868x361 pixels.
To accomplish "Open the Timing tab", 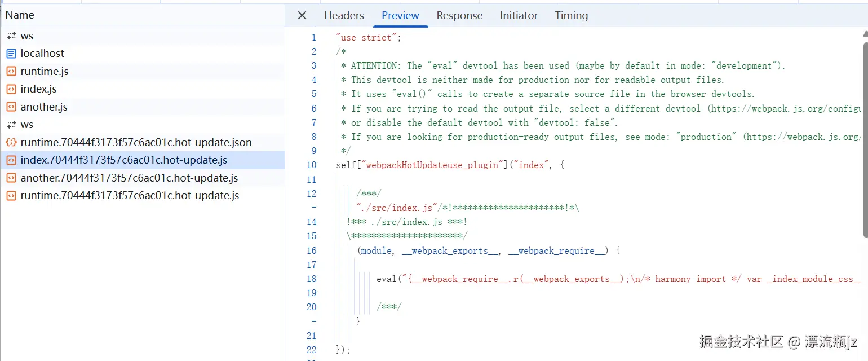I will click(x=571, y=15).
